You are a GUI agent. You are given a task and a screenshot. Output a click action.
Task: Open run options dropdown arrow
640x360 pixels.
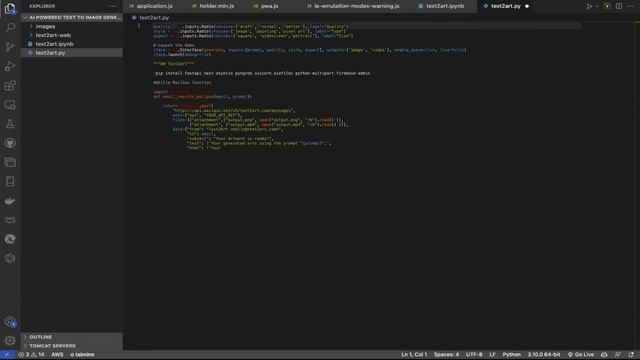[597, 6]
